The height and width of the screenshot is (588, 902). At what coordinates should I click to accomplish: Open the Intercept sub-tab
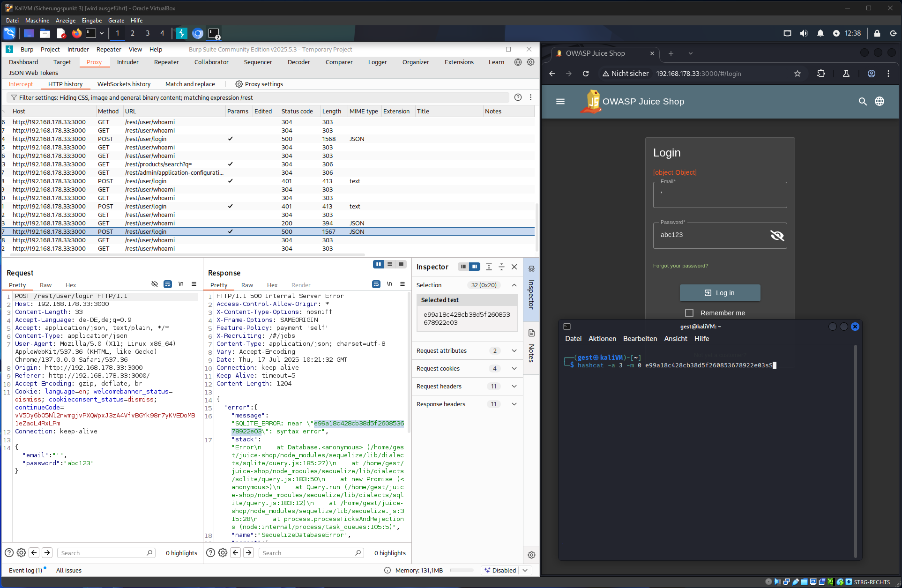click(21, 84)
